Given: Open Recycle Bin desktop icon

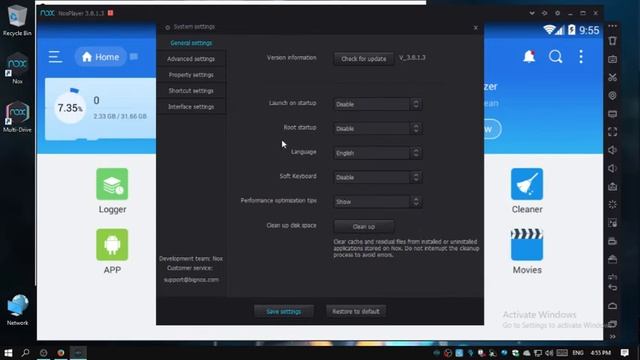Looking at the screenshot, I should (17, 19).
